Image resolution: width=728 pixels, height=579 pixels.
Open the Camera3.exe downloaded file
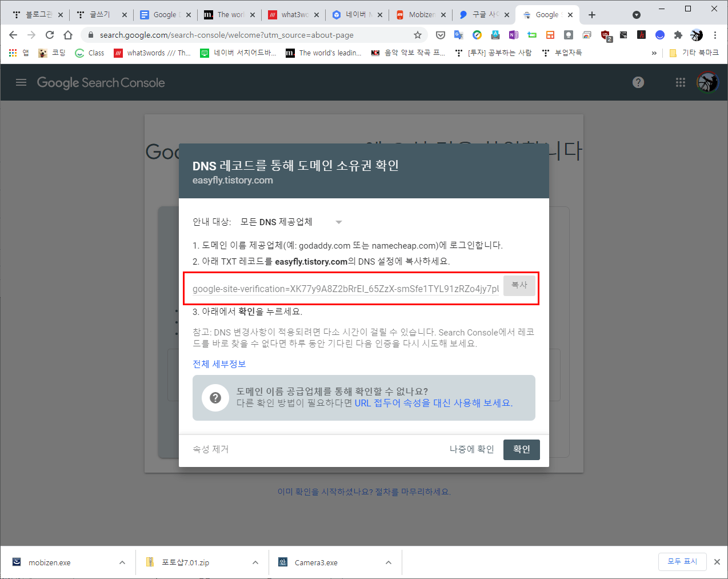(317, 562)
